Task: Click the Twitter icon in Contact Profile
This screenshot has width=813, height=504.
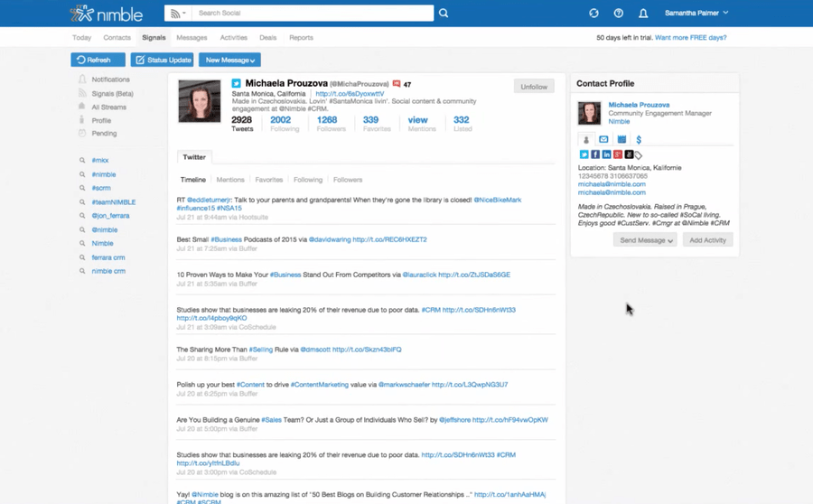Action: (x=584, y=154)
